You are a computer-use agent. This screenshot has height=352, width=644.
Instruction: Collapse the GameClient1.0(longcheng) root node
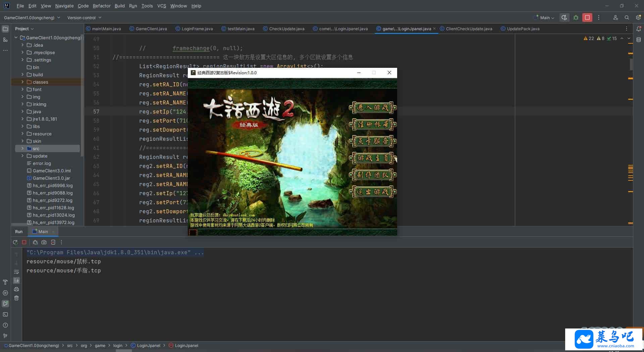coord(16,38)
